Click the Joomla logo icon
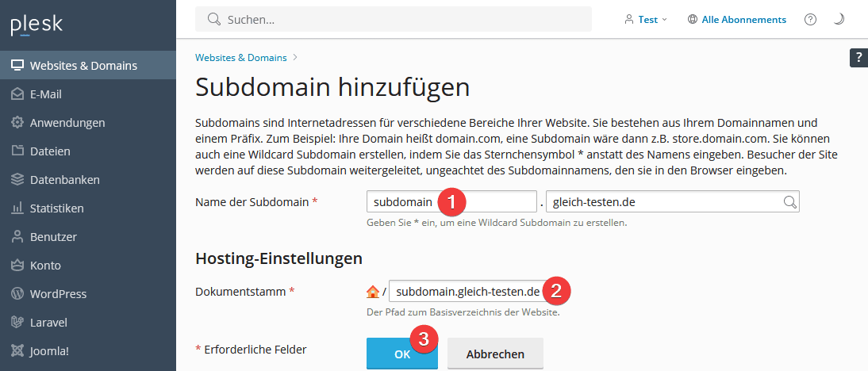This screenshot has width=868, height=371. (x=17, y=350)
